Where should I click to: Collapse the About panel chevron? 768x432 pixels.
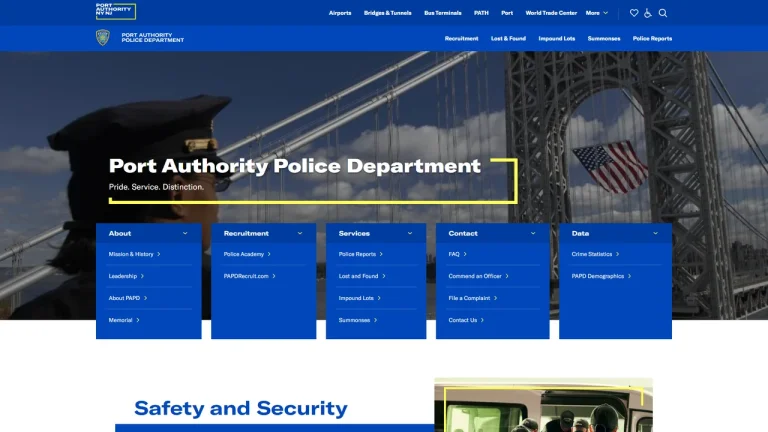tap(185, 233)
